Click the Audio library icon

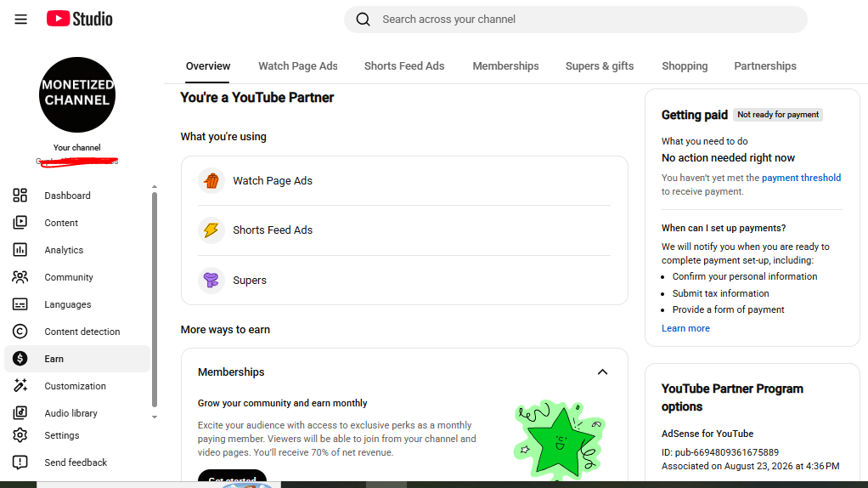(20, 412)
